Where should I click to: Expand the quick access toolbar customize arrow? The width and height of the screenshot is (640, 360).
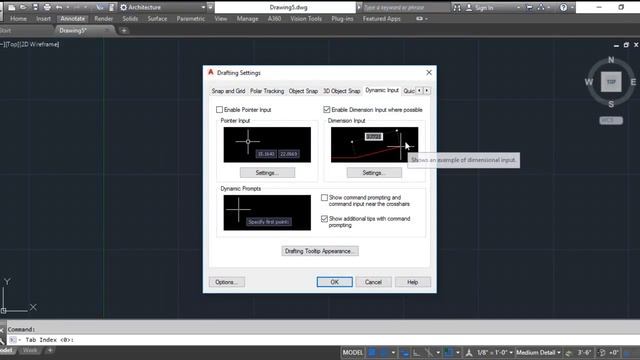point(210,7)
